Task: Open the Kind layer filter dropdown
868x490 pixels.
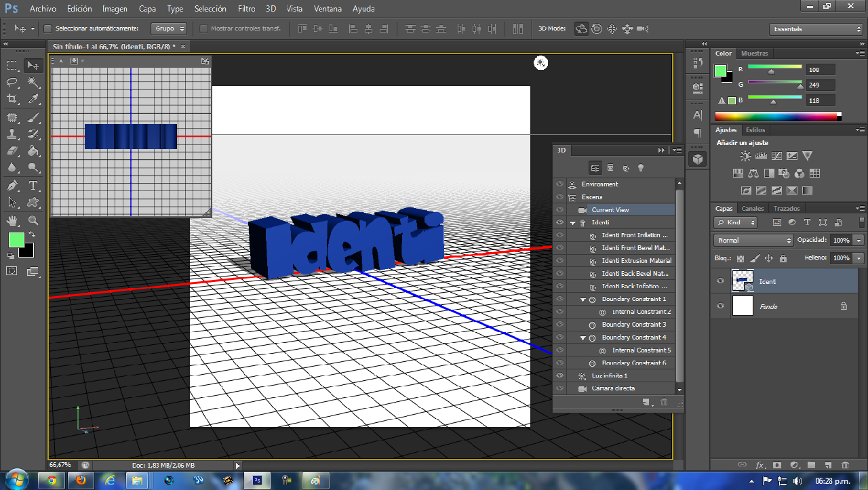Action: [x=735, y=222]
